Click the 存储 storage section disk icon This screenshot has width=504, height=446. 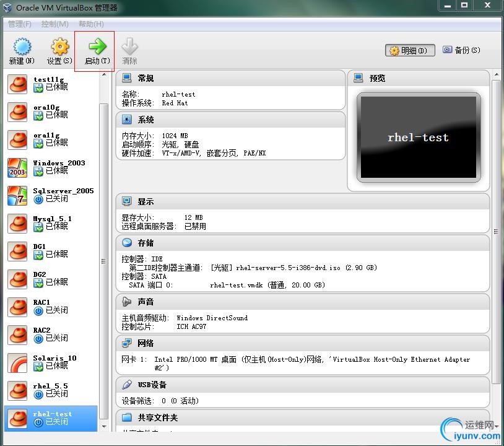127,243
